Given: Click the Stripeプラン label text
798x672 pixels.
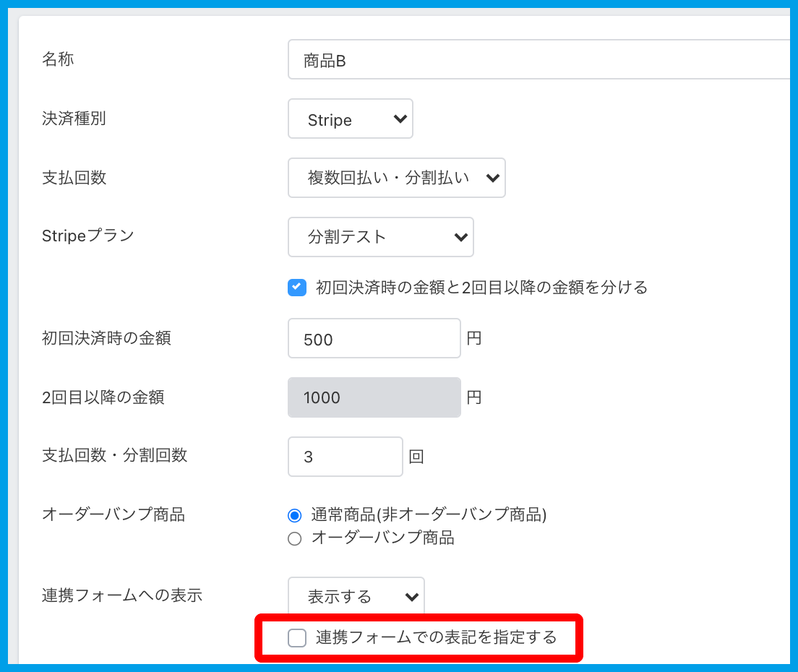Looking at the screenshot, I should [88, 236].
